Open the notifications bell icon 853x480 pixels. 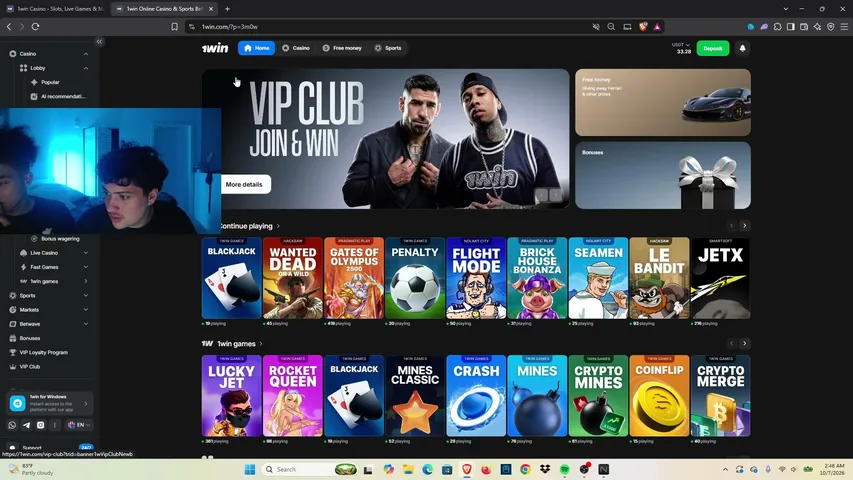742,48
